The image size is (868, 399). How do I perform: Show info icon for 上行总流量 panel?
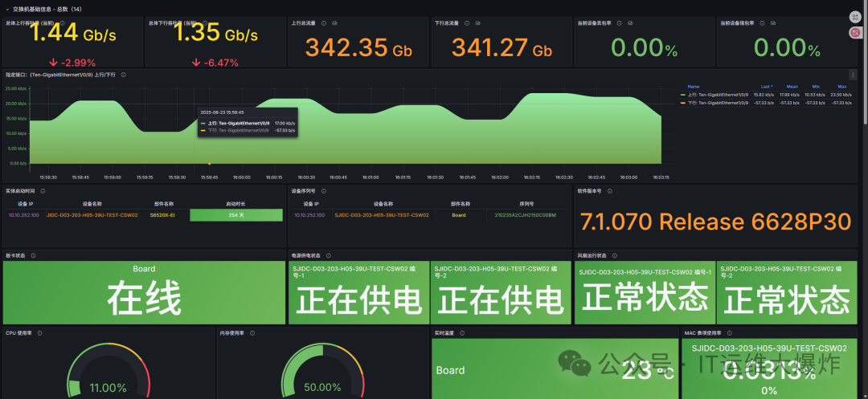point(324,23)
